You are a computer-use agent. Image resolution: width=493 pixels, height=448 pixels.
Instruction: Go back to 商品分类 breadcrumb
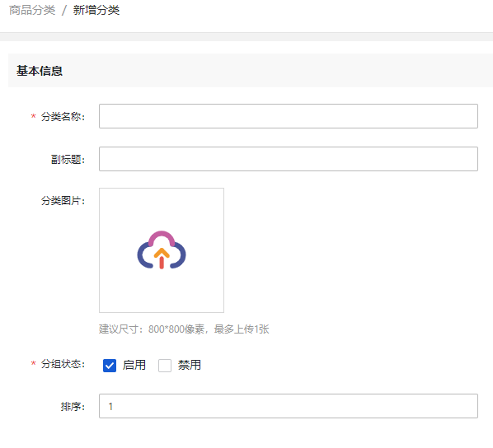(32, 10)
